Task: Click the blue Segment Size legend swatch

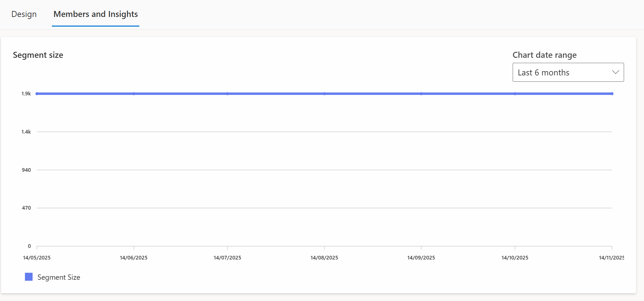Action: (29, 277)
